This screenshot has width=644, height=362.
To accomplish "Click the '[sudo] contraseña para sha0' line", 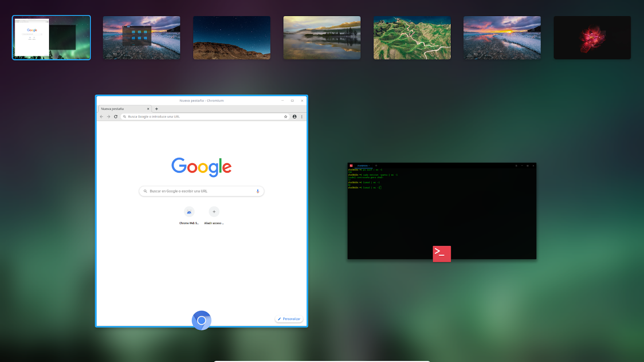I will 365,177.
